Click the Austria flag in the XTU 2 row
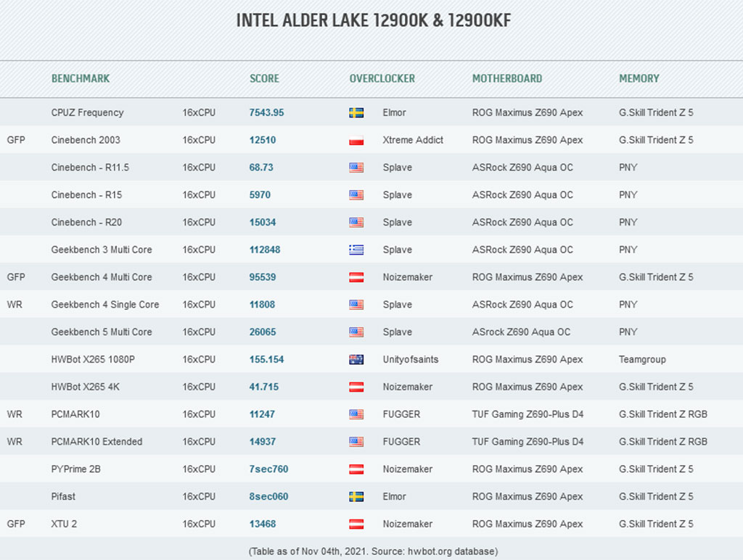The width and height of the screenshot is (743, 560). [x=356, y=524]
